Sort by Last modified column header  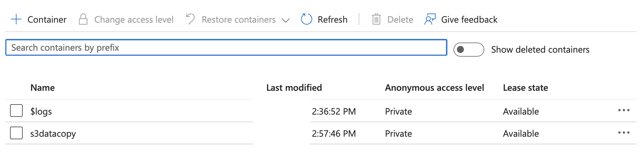(294, 88)
